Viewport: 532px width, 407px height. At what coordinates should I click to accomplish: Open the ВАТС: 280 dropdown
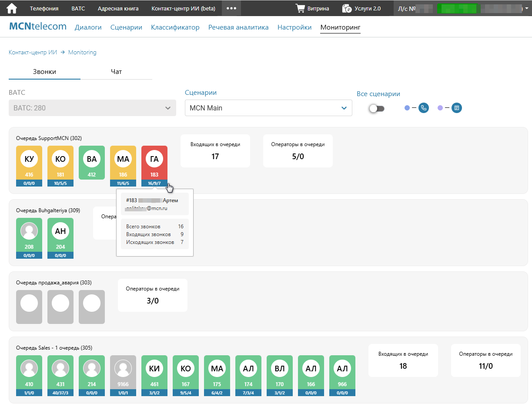[x=92, y=108]
